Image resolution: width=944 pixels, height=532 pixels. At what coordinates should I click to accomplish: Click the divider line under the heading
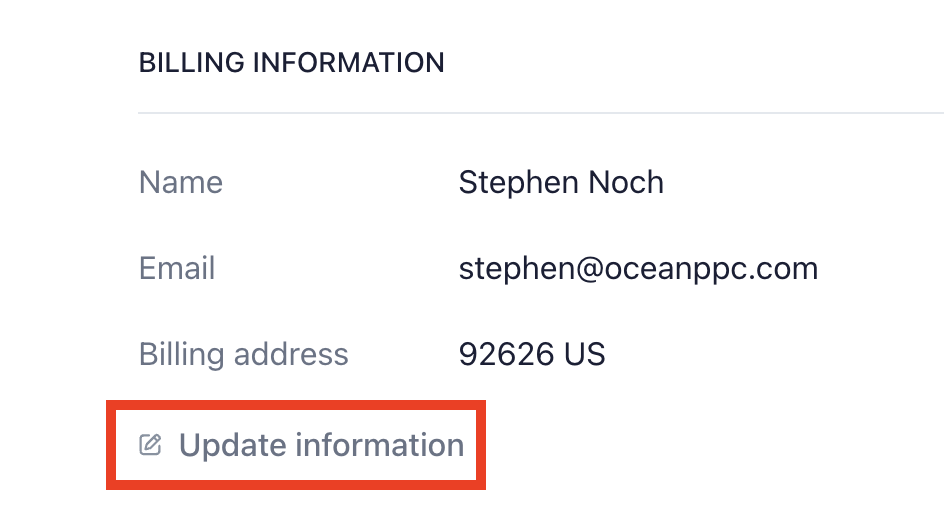click(x=541, y=113)
